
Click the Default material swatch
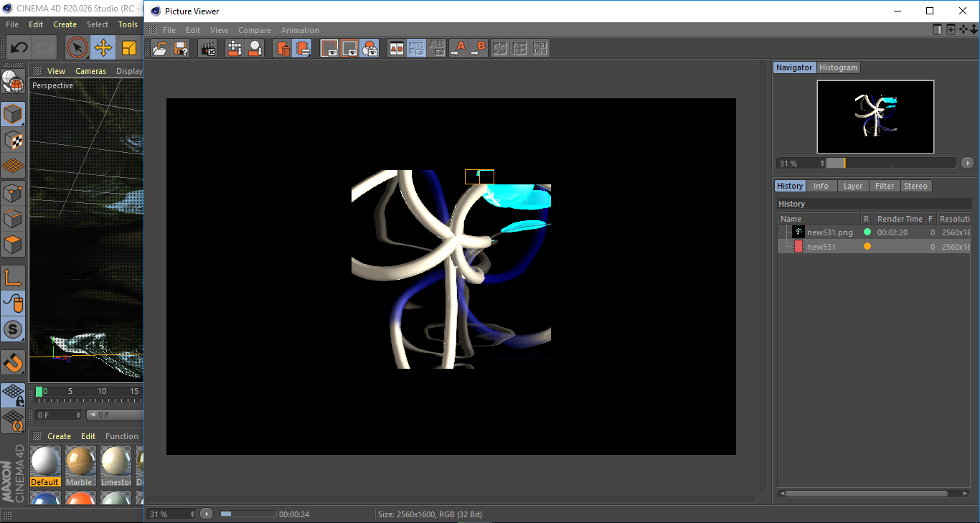pos(44,466)
